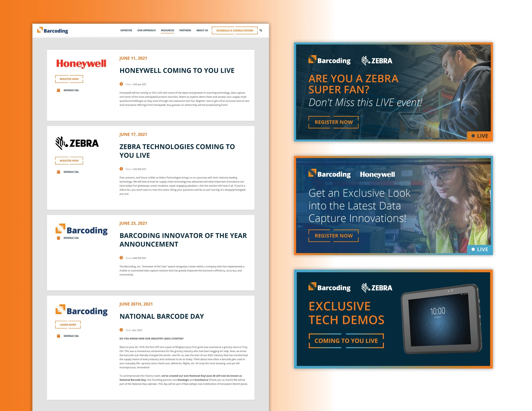
Task: Click the clock icon beside 1:00 pm EST
Action: [x=121, y=84]
